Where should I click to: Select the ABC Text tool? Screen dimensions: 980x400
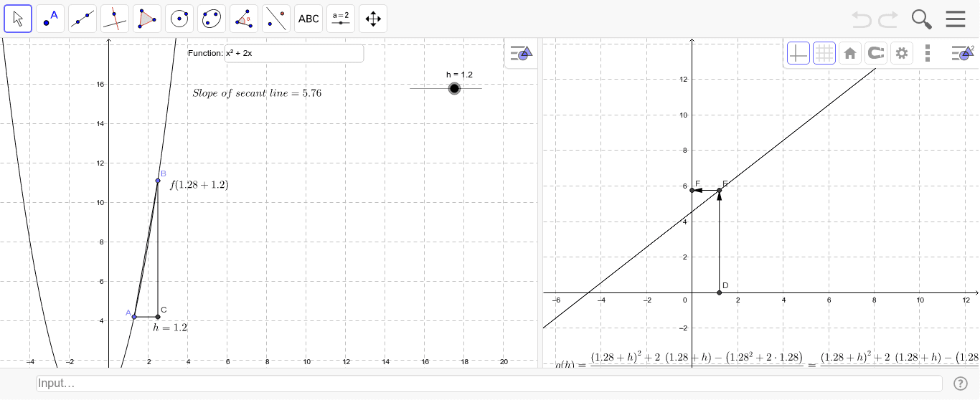point(308,19)
